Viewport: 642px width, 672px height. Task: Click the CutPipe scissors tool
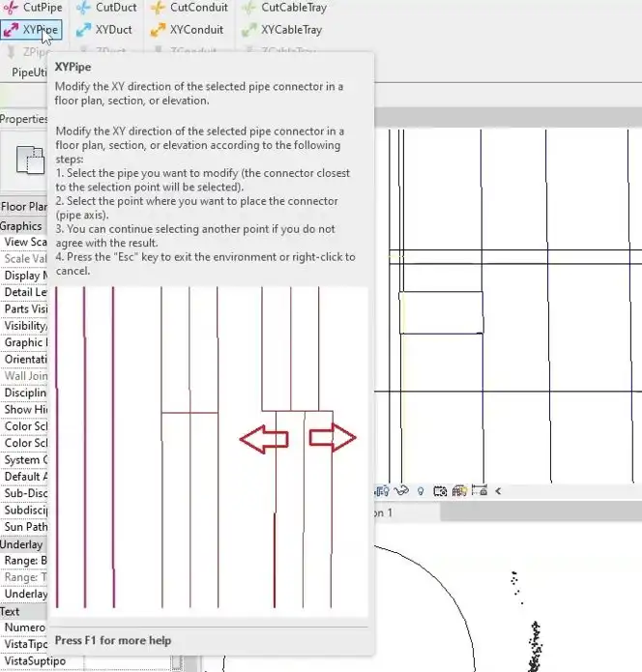pyautogui.click(x=32, y=8)
